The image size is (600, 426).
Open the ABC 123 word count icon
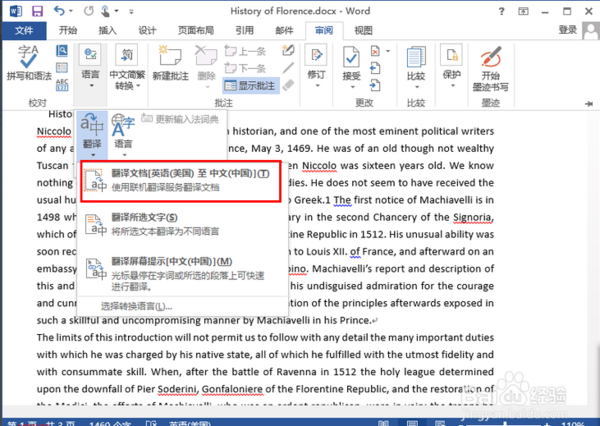62,85
